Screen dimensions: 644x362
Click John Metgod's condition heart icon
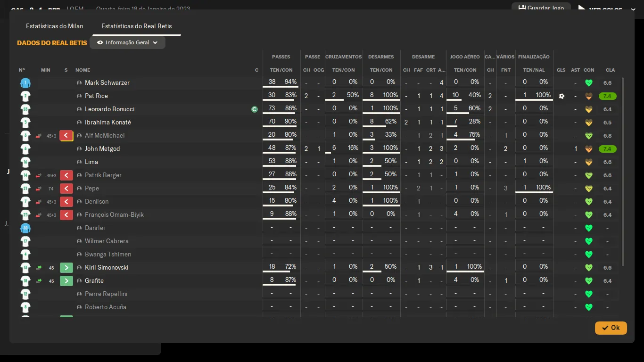click(x=588, y=149)
